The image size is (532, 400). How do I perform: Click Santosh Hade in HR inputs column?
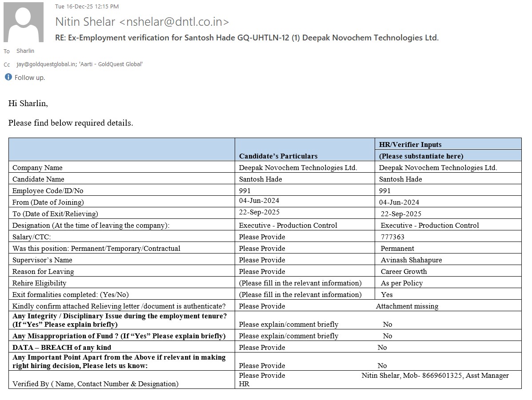tap(400, 179)
